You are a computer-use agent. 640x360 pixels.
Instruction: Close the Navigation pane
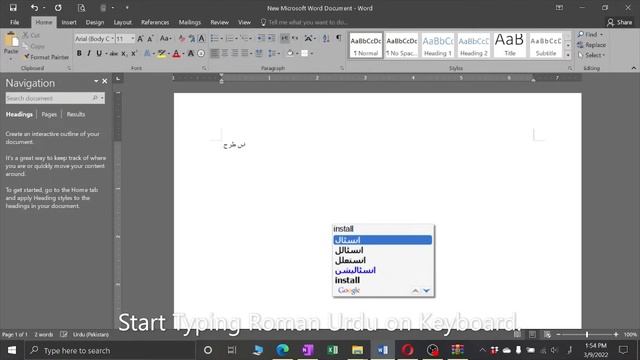pyautogui.click(x=105, y=82)
